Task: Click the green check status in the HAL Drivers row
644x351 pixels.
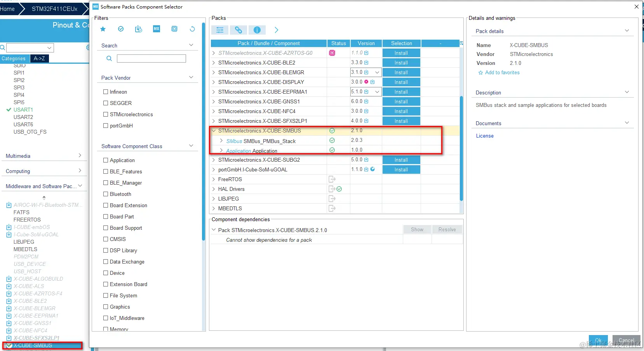Action: 339,189
